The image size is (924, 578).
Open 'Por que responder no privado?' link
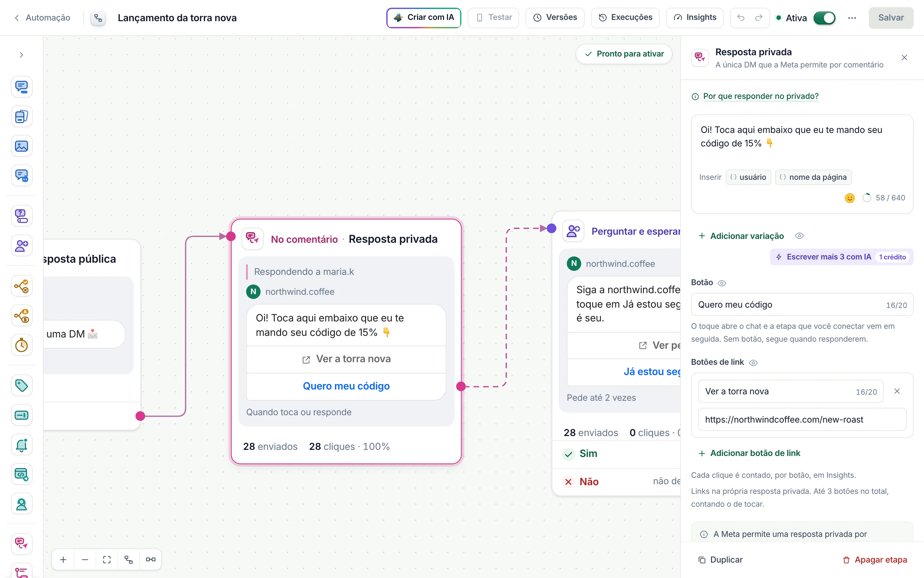(x=761, y=96)
